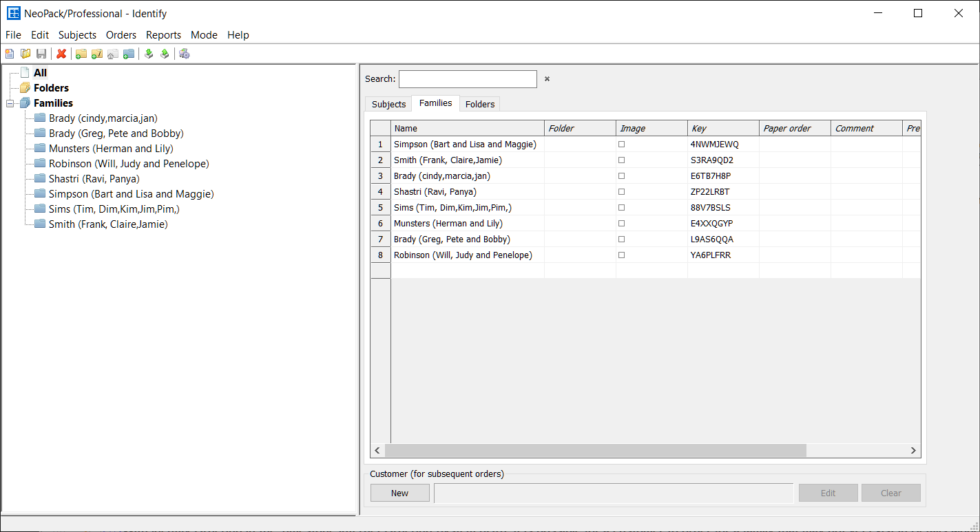Click folder icon of Munsters tree item

click(40, 148)
